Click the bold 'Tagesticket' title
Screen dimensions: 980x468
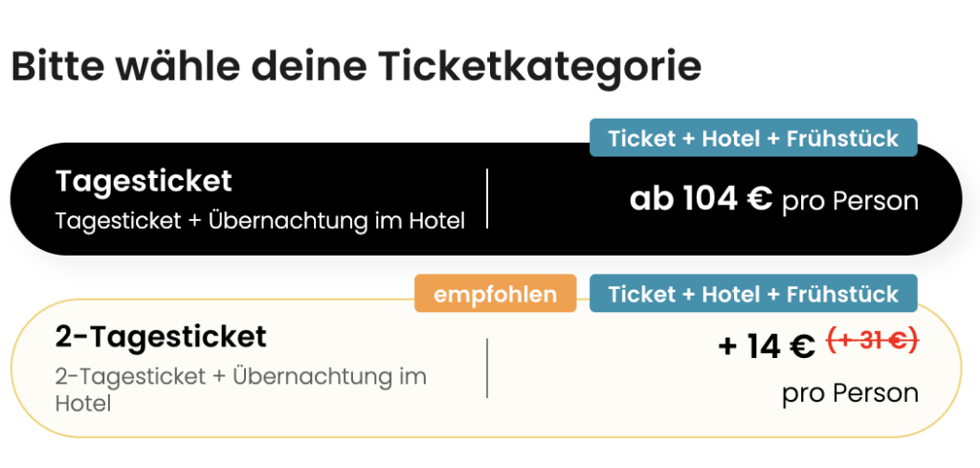click(x=144, y=181)
